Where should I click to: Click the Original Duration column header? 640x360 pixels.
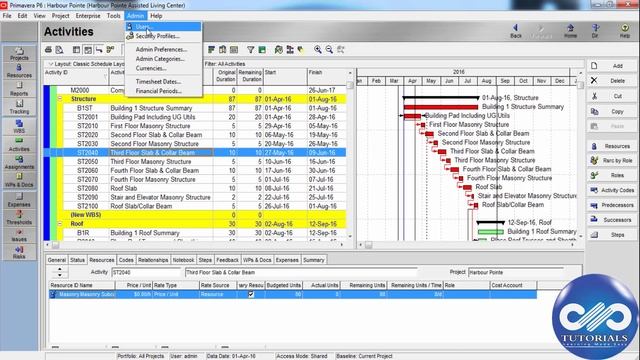(x=225, y=76)
